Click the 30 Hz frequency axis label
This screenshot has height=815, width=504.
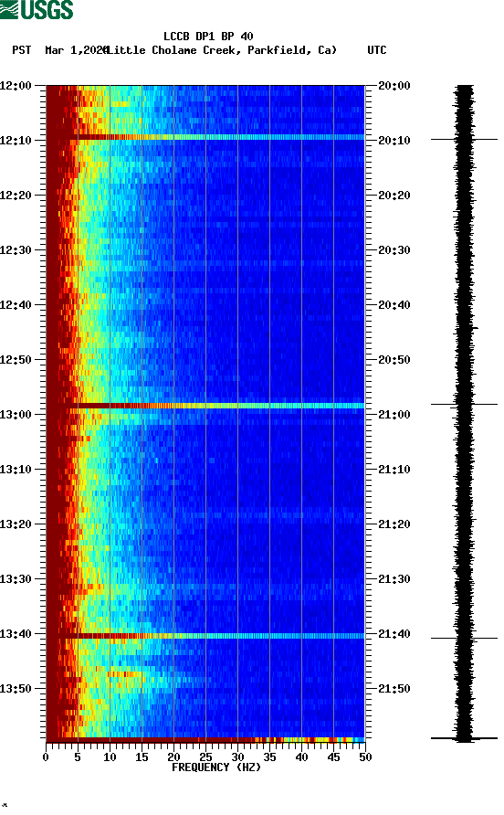[237, 757]
